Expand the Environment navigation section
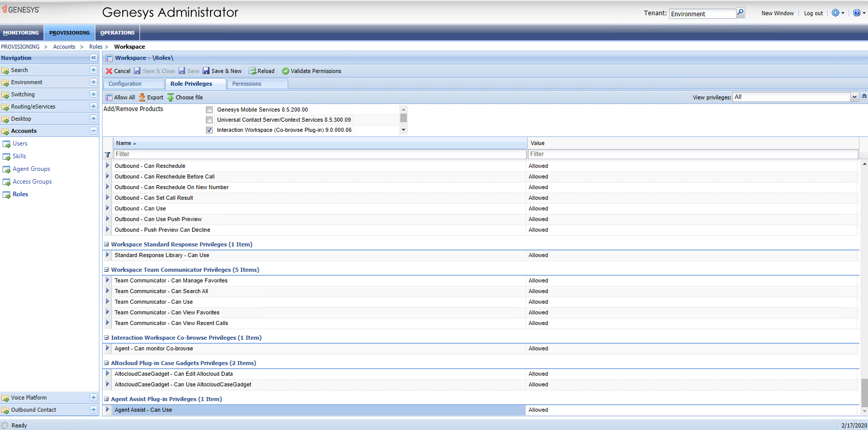 (x=93, y=82)
